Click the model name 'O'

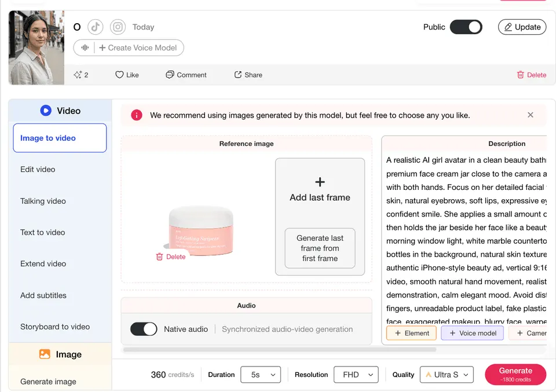[x=77, y=27]
